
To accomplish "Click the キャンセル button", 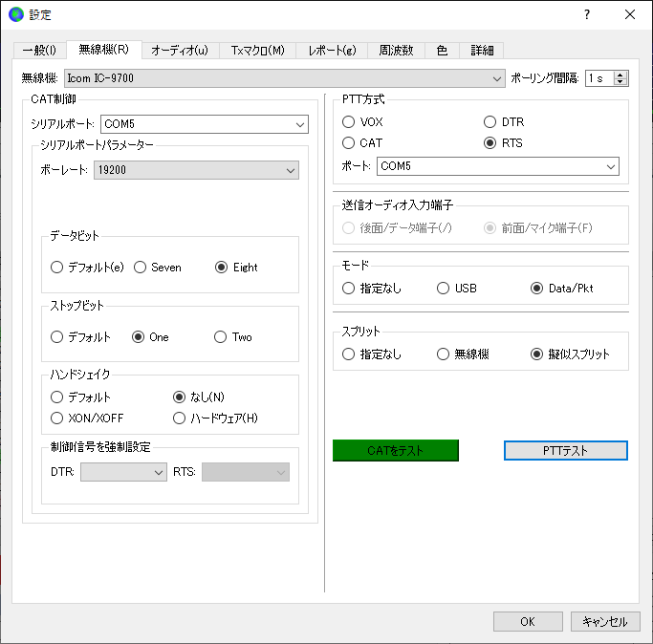I will (604, 621).
